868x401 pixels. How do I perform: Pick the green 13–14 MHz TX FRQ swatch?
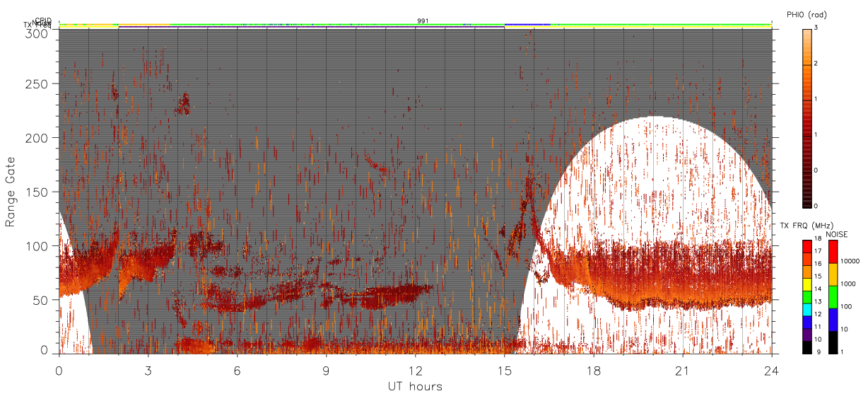tap(807, 296)
